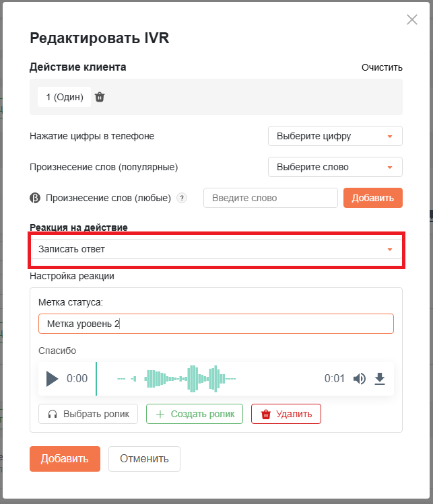The height and width of the screenshot is (504, 433).
Task: Play the "Спасибо" audio clip
Action: pos(52,378)
